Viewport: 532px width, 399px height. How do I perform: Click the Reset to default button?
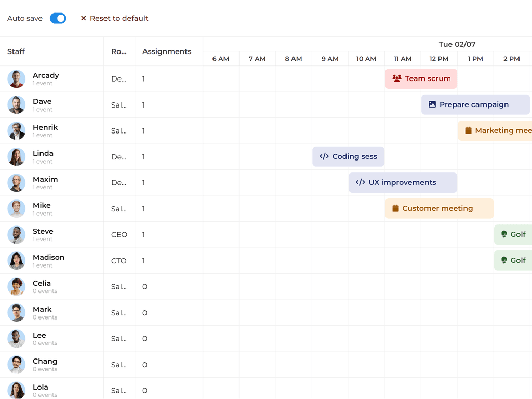coord(114,18)
